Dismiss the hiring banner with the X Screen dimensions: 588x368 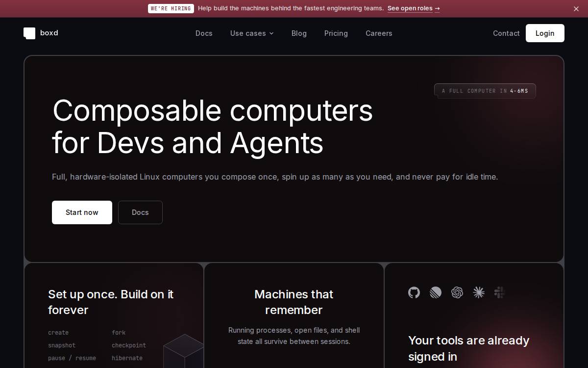point(576,9)
